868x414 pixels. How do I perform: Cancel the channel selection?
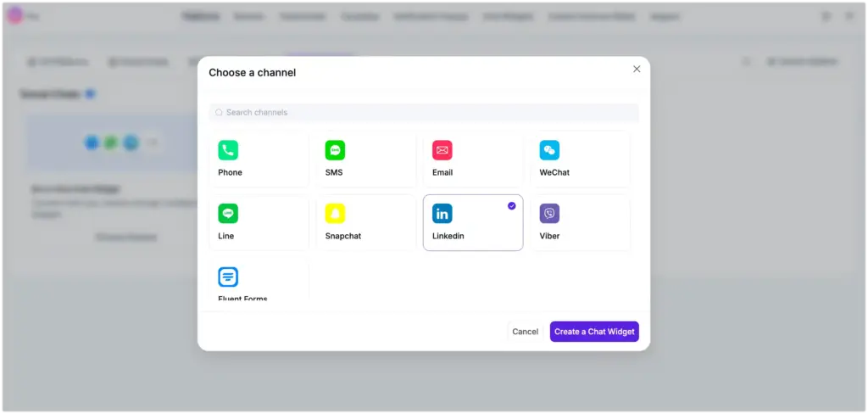[x=526, y=332]
